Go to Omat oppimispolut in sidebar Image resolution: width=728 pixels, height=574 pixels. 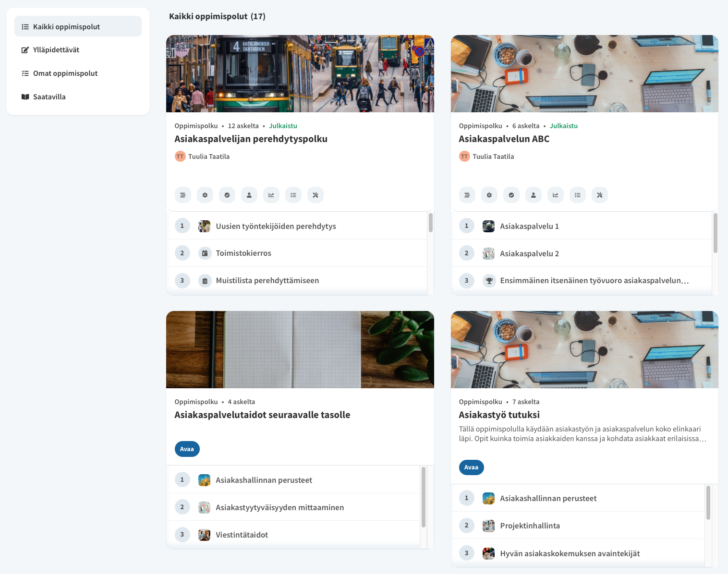coord(65,73)
